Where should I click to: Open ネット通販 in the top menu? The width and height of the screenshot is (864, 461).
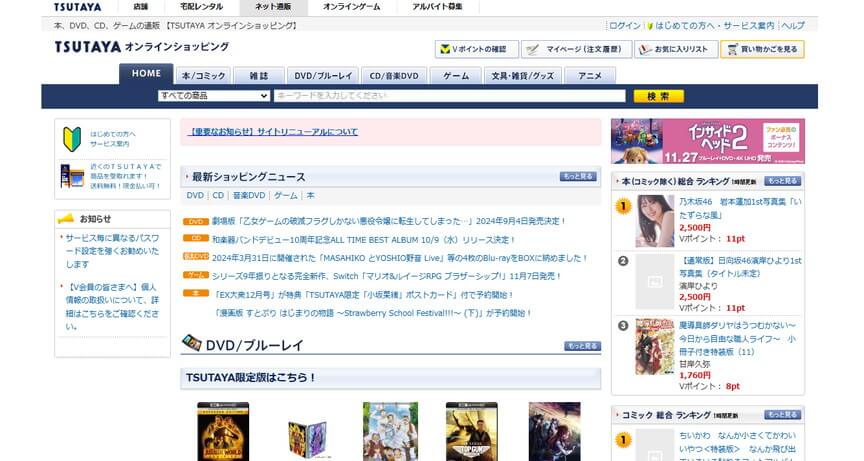273,7
